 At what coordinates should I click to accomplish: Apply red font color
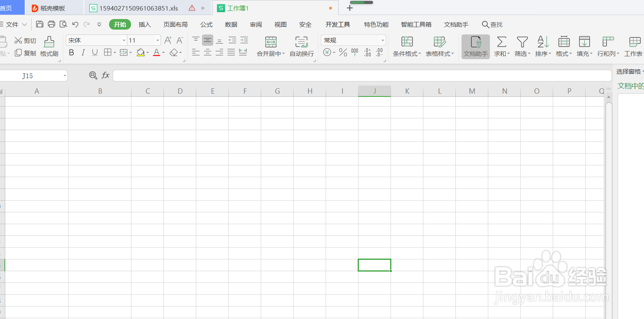pyautogui.click(x=157, y=52)
